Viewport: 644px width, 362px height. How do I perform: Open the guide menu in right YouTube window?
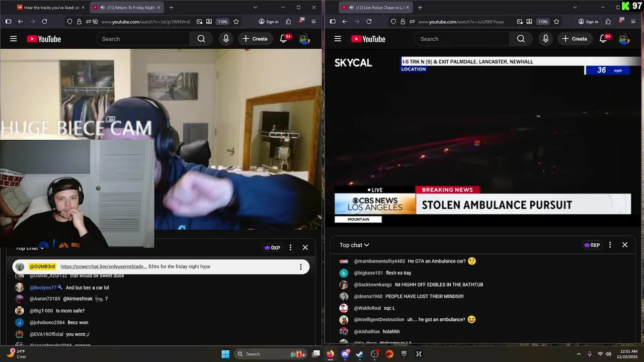[x=338, y=39]
